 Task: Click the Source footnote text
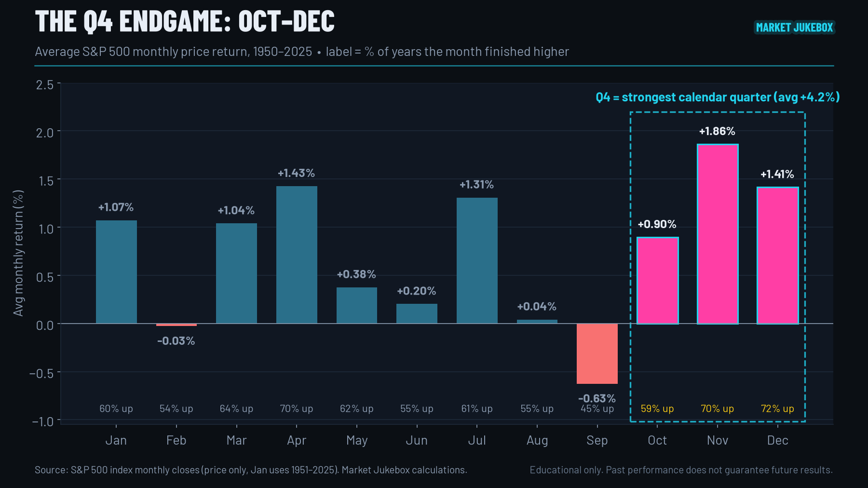251,470
